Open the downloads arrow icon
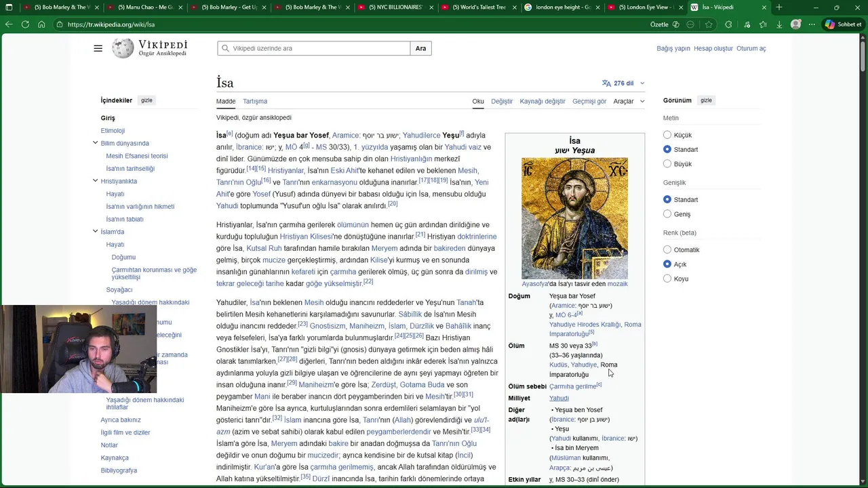This screenshot has width=868, height=488. [x=779, y=24]
